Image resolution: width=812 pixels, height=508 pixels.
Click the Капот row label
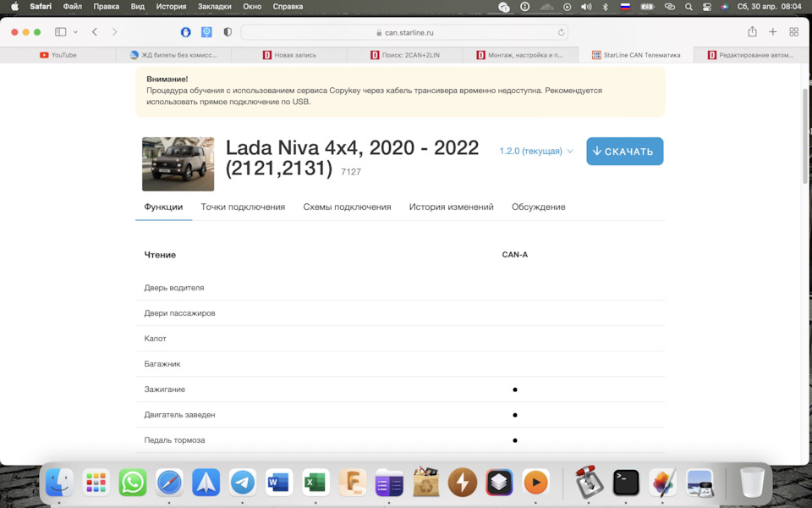[x=156, y=339]
